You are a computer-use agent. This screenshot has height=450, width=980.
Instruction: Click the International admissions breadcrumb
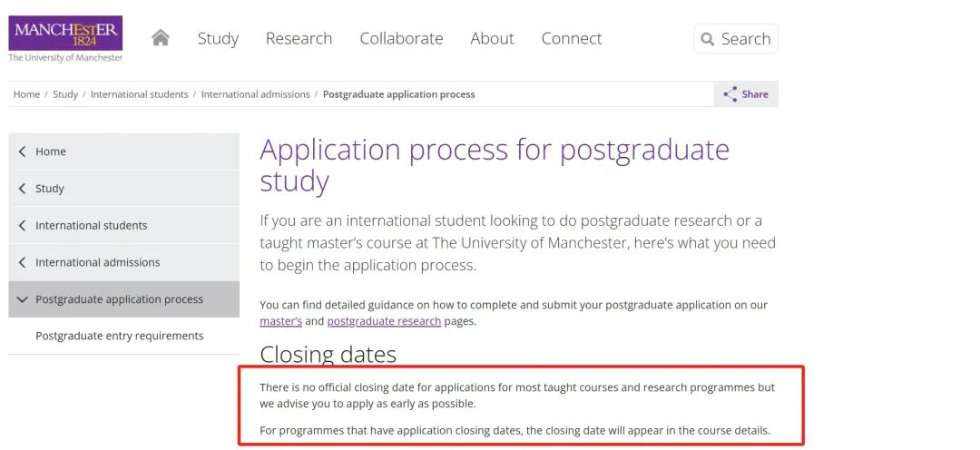point(255,94)
